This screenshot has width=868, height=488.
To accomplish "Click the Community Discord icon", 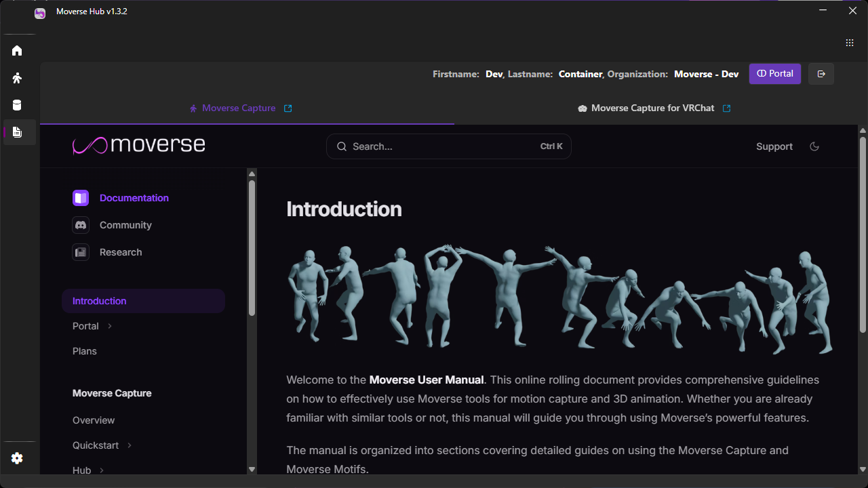I will pyautogui.click(x=81, y=225).
